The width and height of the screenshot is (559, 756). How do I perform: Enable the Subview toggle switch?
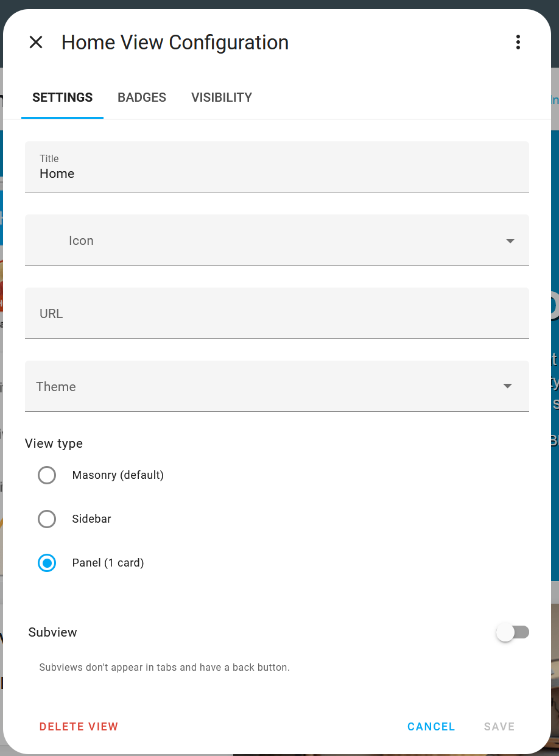pos(513,632)
